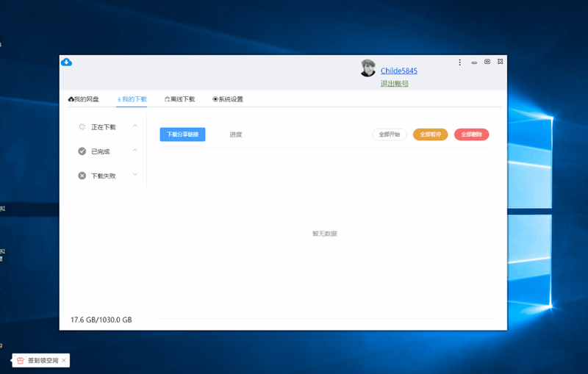Maximize the cloud drive window

(487, 62)
